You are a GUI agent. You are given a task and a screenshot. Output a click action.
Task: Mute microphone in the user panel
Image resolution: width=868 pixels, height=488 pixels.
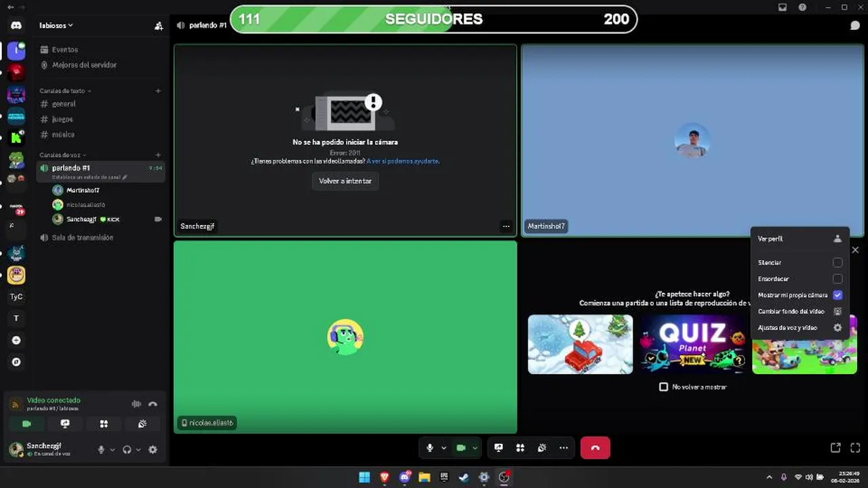point(101,449)
